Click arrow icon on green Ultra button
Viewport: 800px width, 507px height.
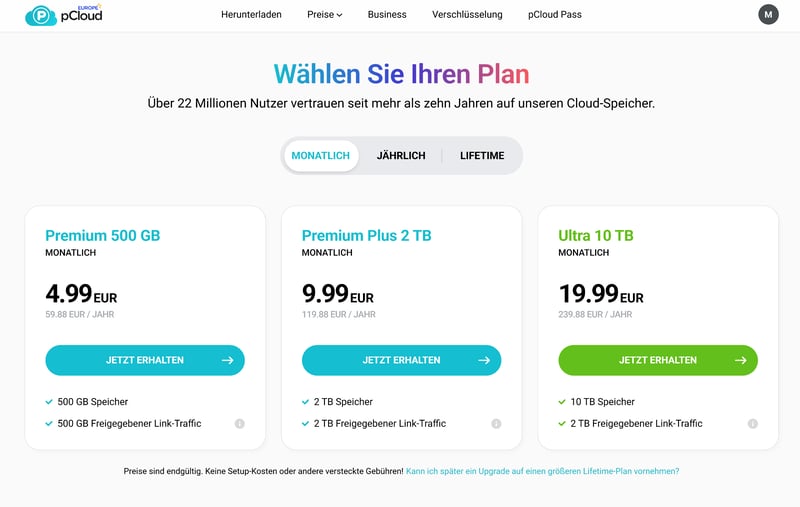pos(740,360)
